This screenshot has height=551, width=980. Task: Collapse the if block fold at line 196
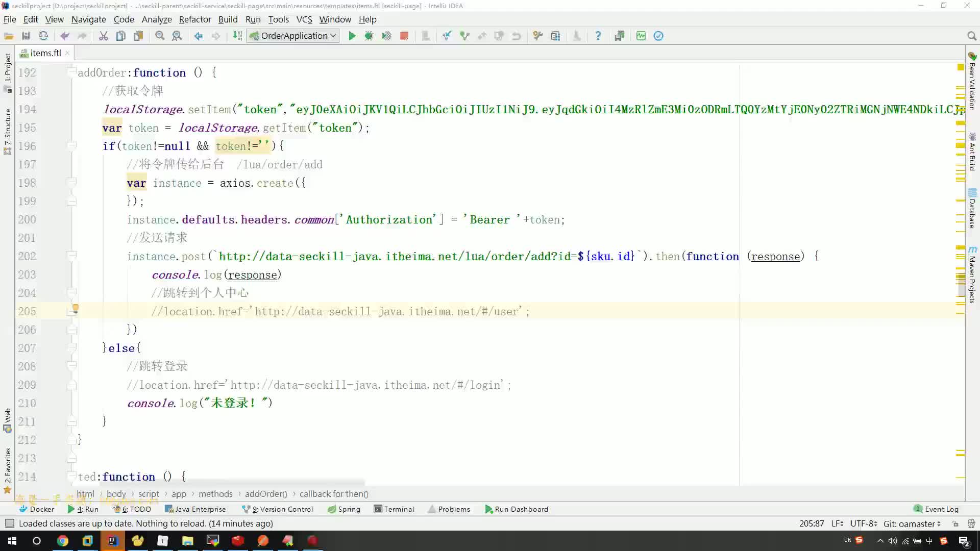(71, 145)
